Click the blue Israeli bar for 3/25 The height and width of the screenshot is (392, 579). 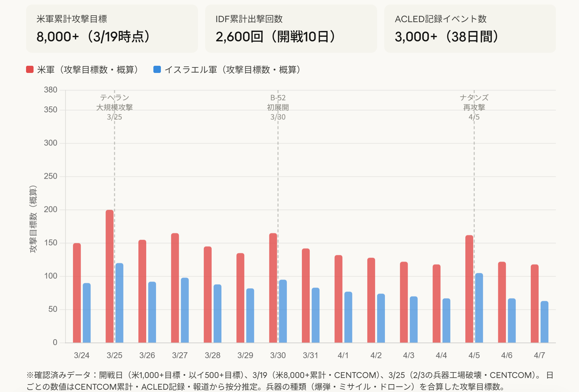tap(120, 303)
